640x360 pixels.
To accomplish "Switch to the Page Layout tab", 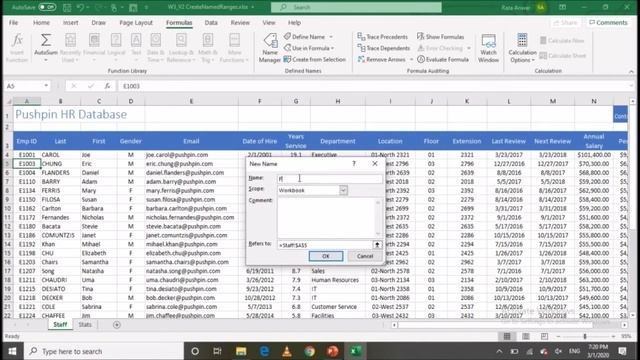I will 136,22.
